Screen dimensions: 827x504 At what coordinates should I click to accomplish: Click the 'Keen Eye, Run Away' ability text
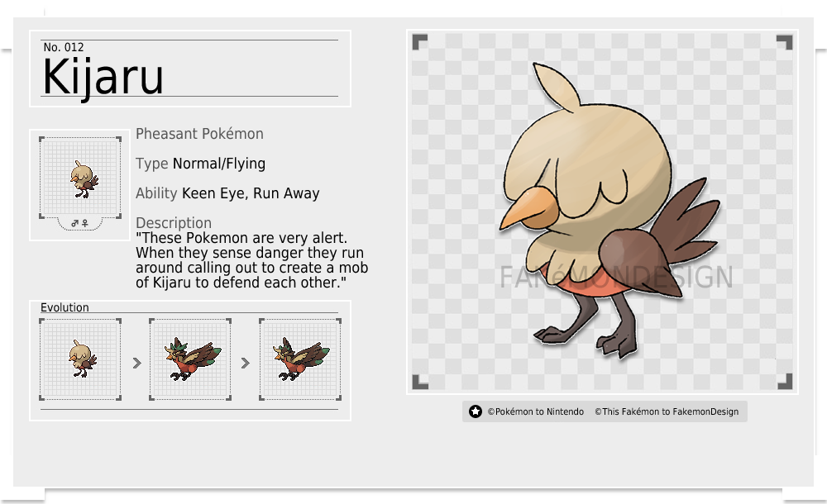(x=251, y=193)
